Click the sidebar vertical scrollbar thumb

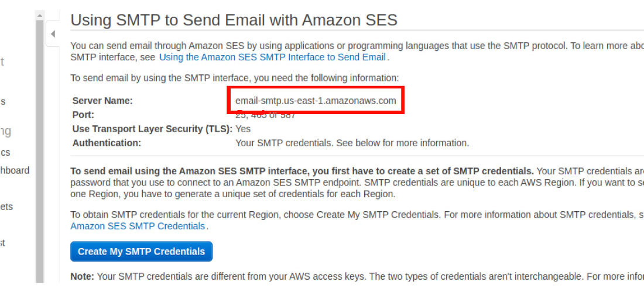coord(40,151)
